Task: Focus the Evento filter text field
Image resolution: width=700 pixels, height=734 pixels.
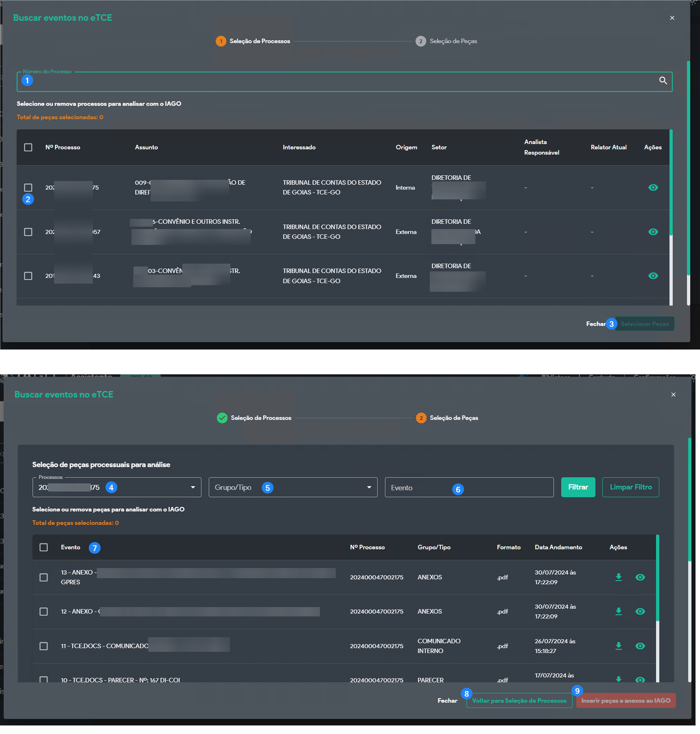Action: click(469, 487)
